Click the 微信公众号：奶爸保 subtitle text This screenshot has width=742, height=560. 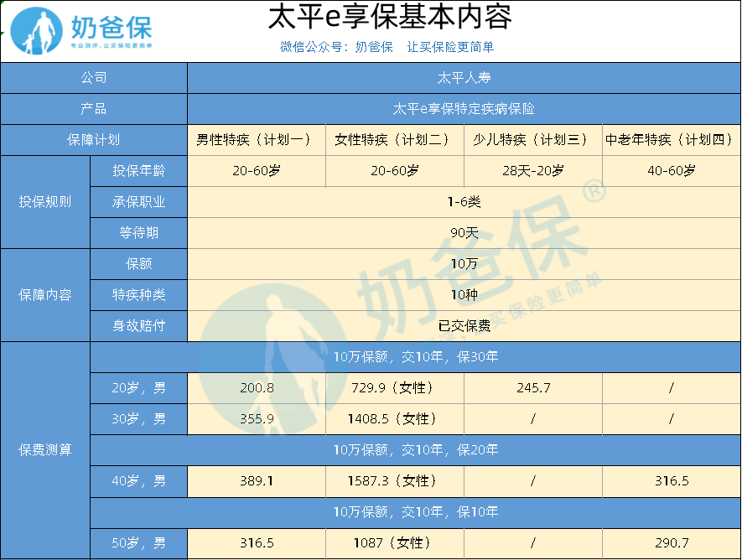click(x=336, y=47)
